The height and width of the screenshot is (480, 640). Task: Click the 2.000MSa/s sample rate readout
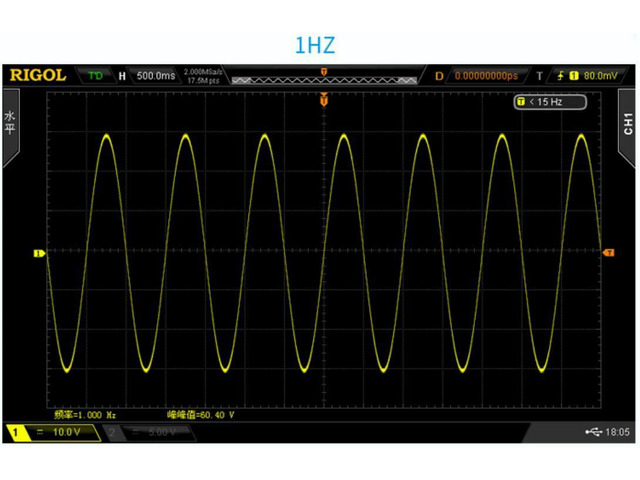pyautogui.click(x=203, y=71)
